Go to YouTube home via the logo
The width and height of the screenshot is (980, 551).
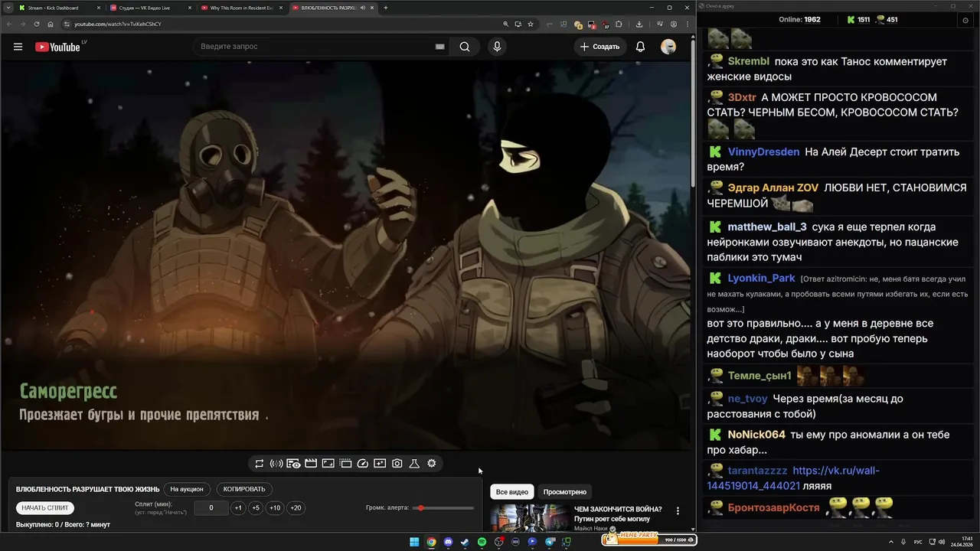coord(57,47)
